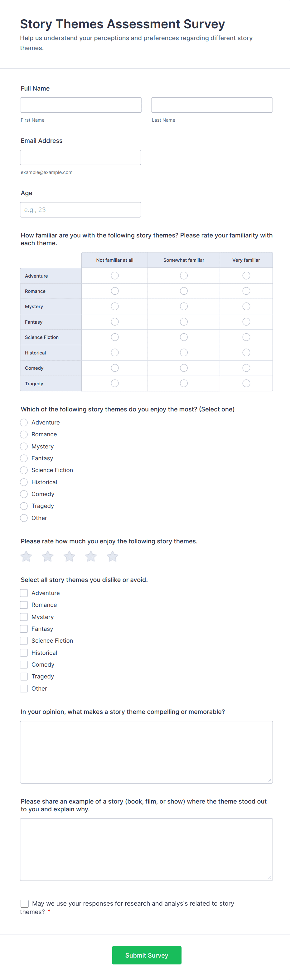Viewport: 290px width, 980px height.
Task: Select "Other" as favorite story theme
Action: [x=24, y=518]
